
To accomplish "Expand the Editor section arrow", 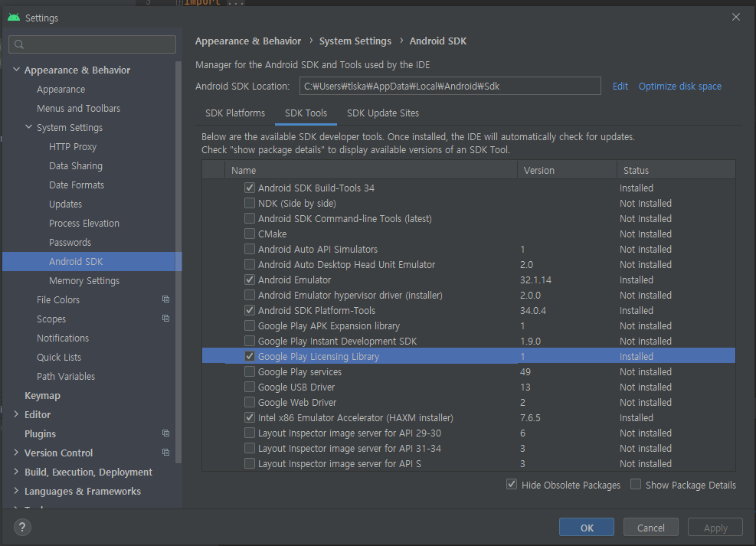I will coord(16,414).
